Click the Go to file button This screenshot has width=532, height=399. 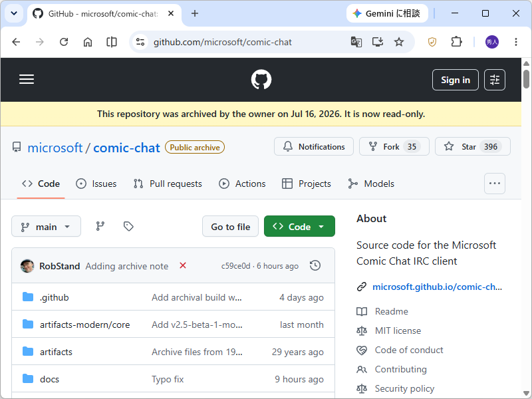(230, 226)
